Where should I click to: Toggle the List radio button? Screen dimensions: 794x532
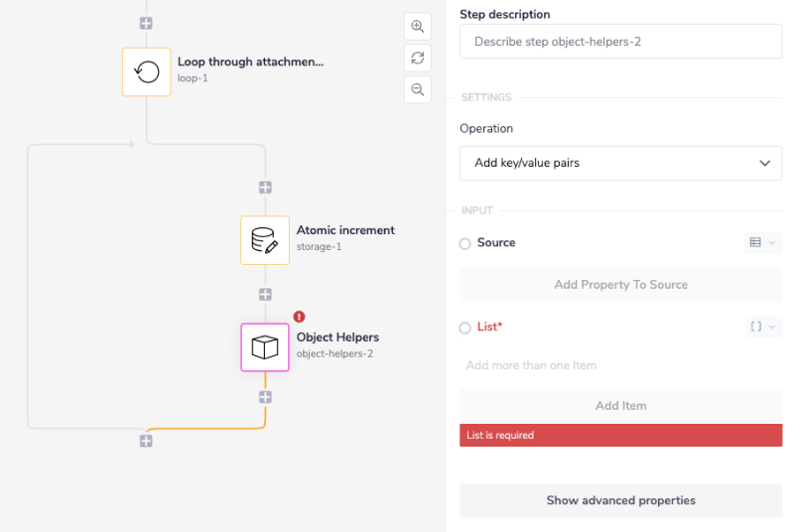click(465, 328)
